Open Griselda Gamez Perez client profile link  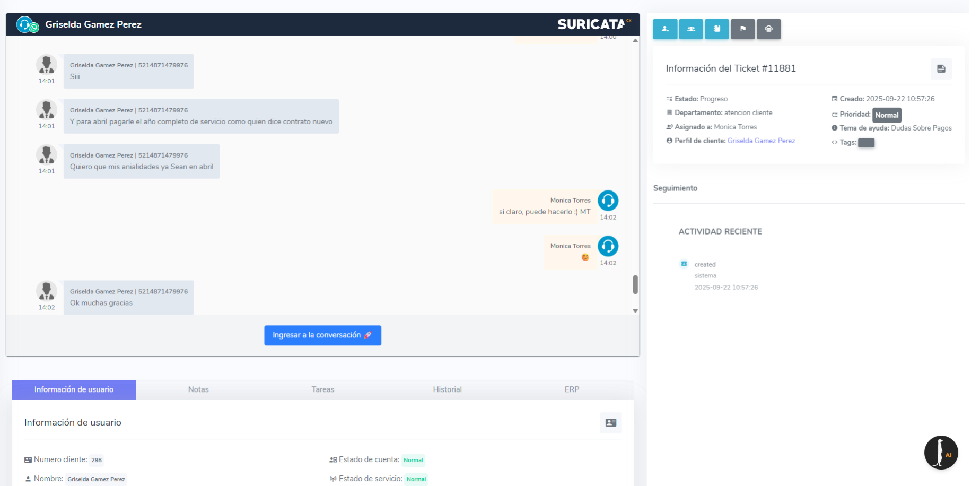[x=761, y=141]
